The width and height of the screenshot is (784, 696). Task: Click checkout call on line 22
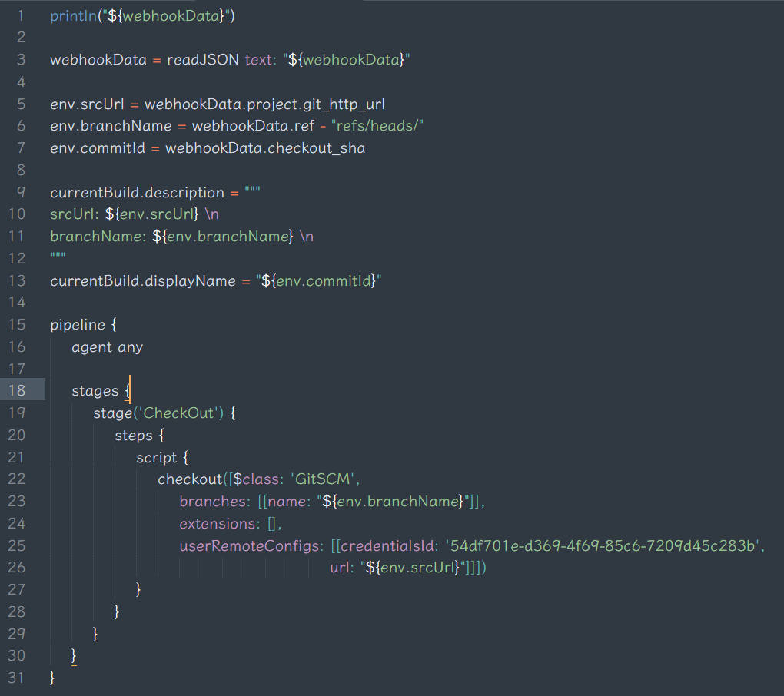coord(190,479)
